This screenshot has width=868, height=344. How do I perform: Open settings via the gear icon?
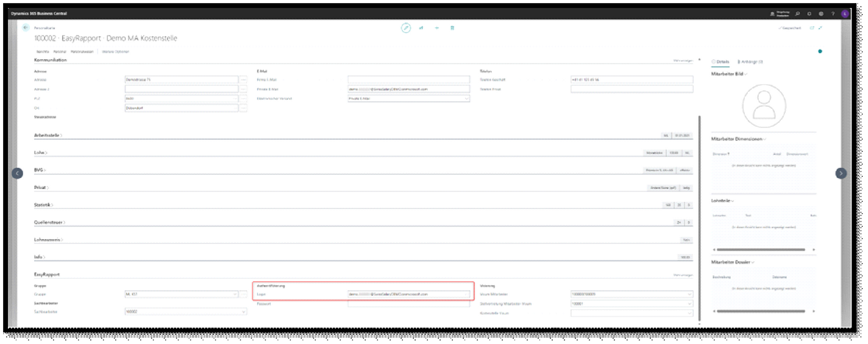tap(821, 13)
